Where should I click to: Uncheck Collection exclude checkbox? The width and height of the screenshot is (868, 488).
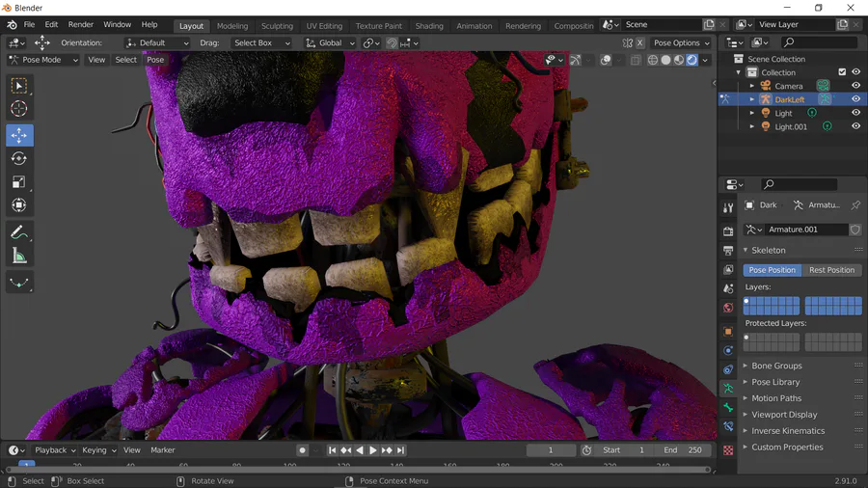coord(842,72)
